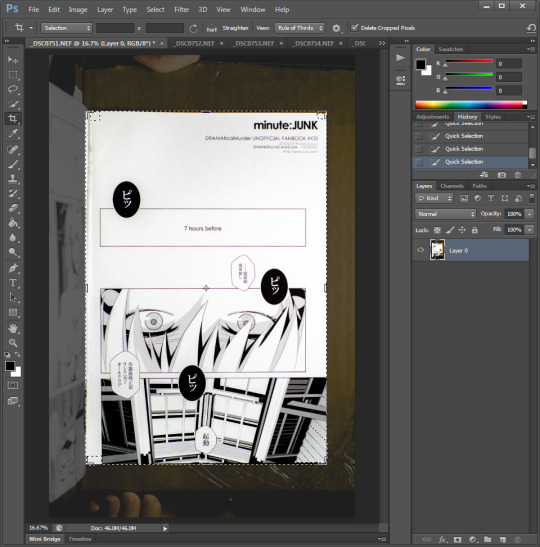This screenshot has height=547, width=540.
Task: Click the Layer 0 thumbnail
Action: pyautogui.click(x=437, y=250)
